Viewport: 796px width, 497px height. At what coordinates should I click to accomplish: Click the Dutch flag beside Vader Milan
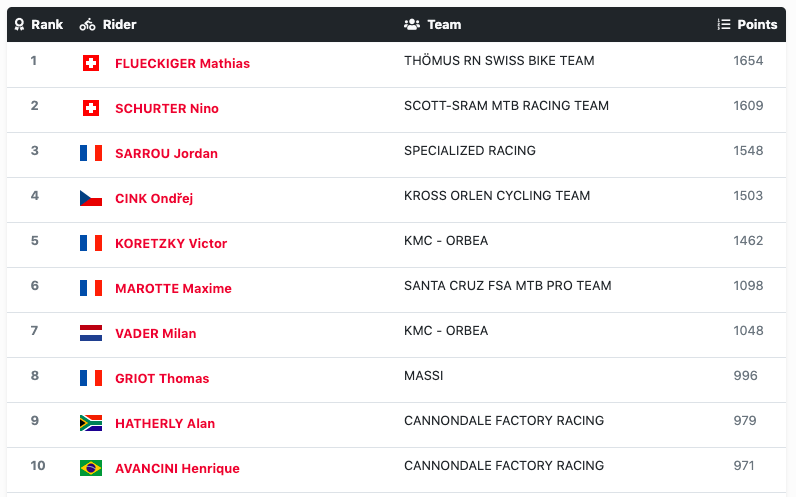(x=91, y=333)
